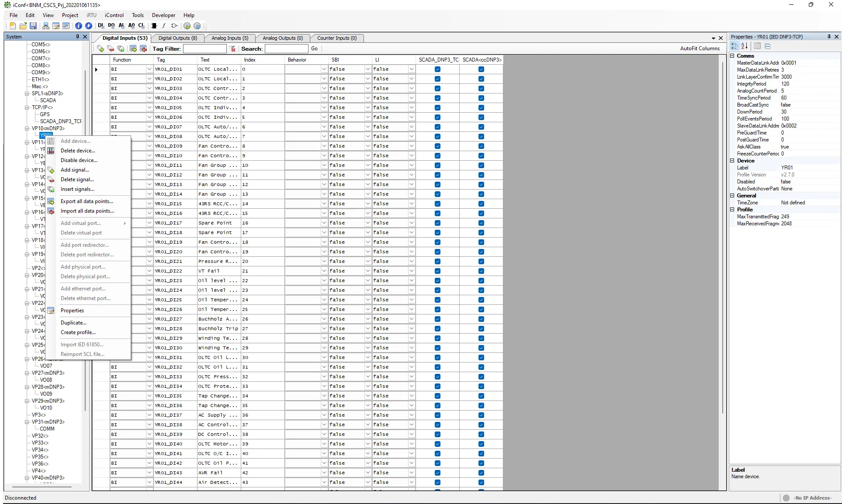
Task: Click the AO analog outputs toolbar icon
Action: (x=132, y=26)
